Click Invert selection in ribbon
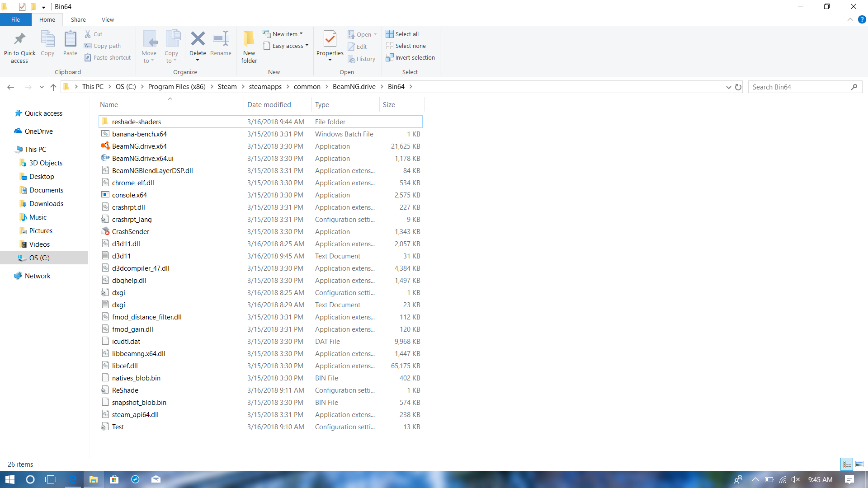Viewport: 868px width, 488px height. coord(410,57)
